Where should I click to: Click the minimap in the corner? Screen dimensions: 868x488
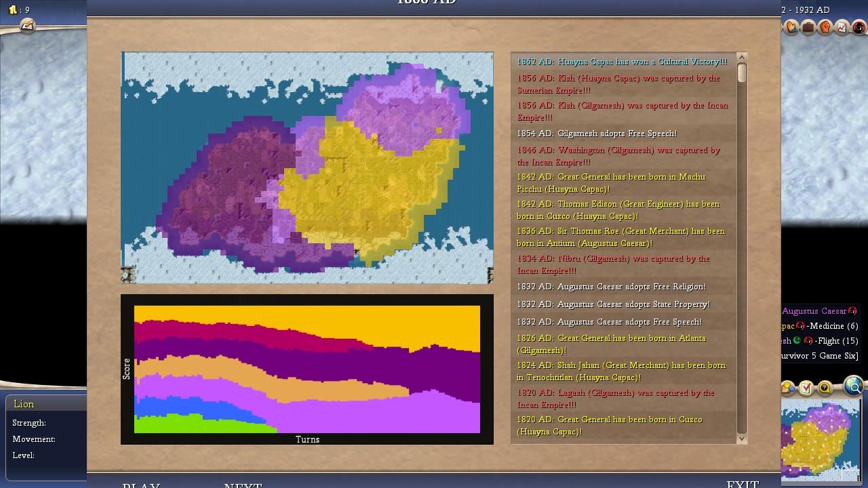821,440
